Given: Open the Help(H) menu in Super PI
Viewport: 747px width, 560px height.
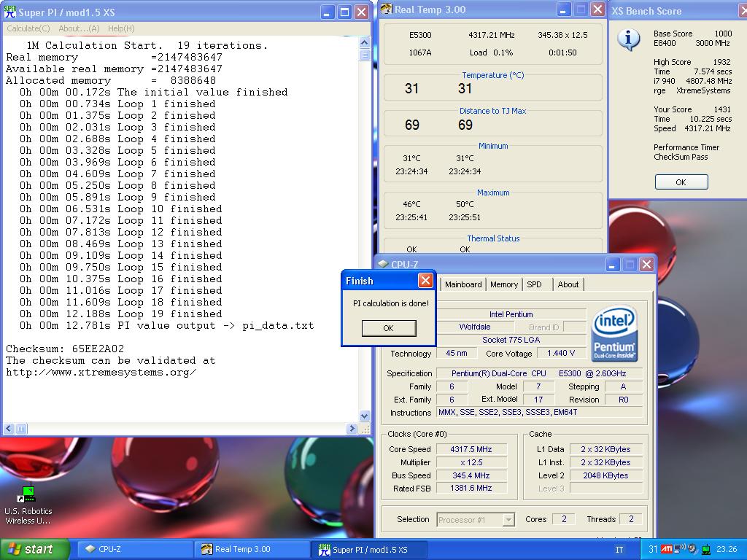Looking at the screenshot, I should (121, 28).
